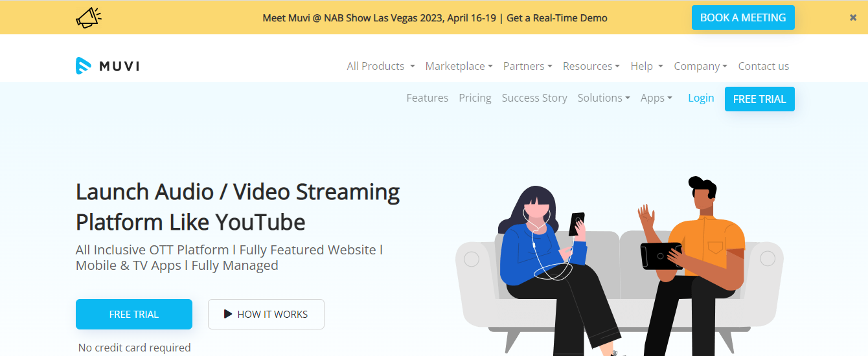The image size is (868, 356).
Task: Click the No credit card required text
Action: coord(134,348)
